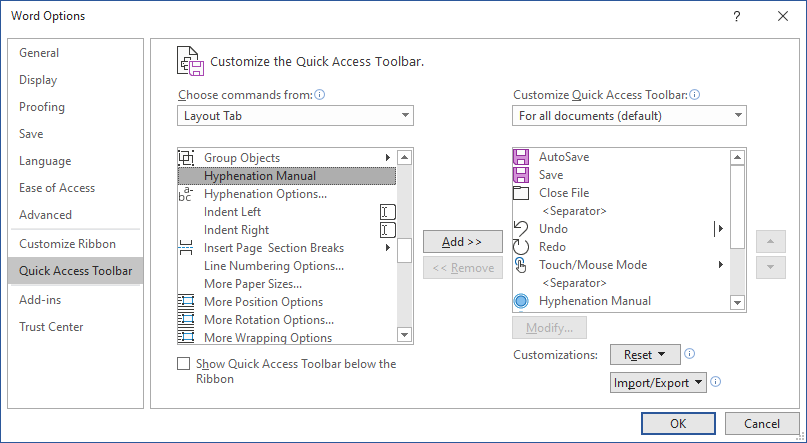Expand the Group Objects submenu arrow

tap(388, 157)
